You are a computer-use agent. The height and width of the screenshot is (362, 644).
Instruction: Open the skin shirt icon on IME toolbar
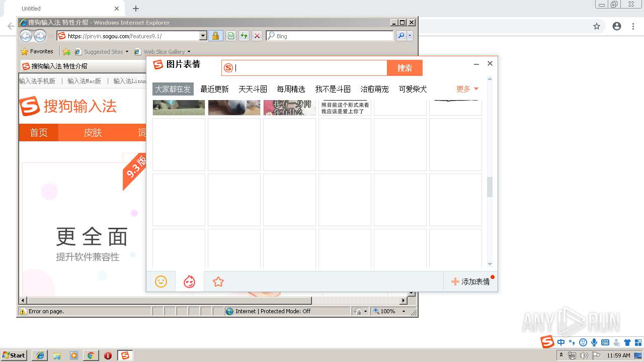[627, 342]
